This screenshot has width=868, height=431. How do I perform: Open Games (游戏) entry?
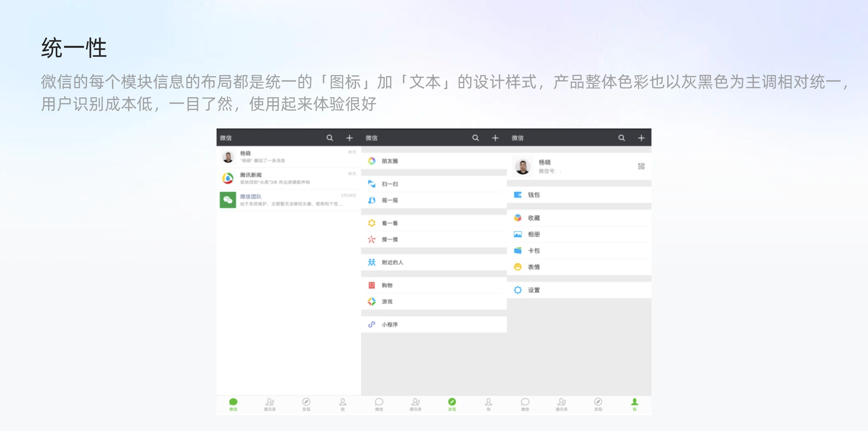387,301
